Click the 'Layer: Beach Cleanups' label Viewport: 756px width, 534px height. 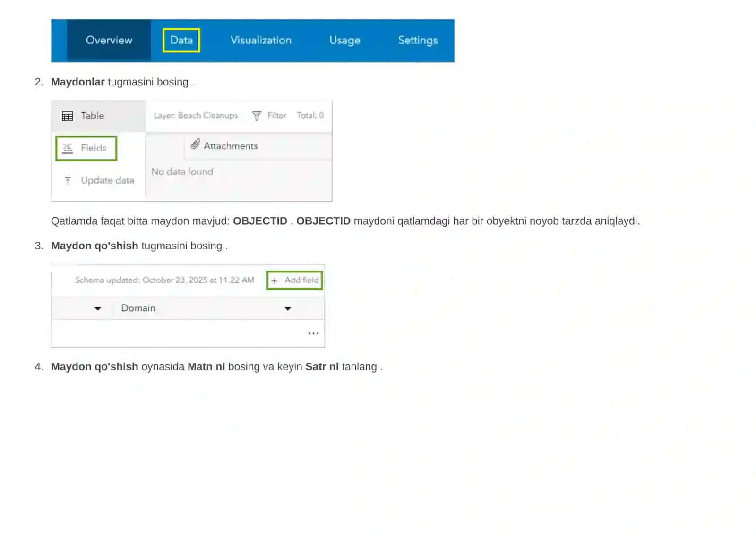[x=196, y=115]
